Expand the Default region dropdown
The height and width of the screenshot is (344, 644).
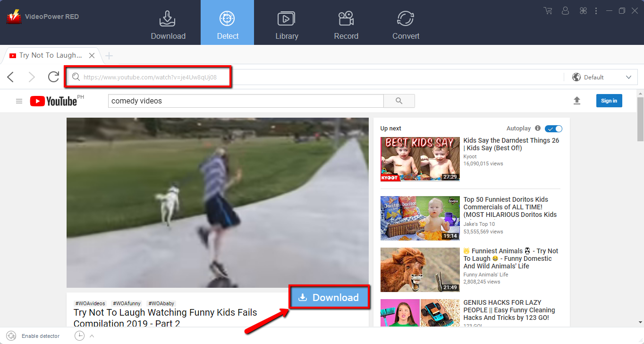[602, 77]
